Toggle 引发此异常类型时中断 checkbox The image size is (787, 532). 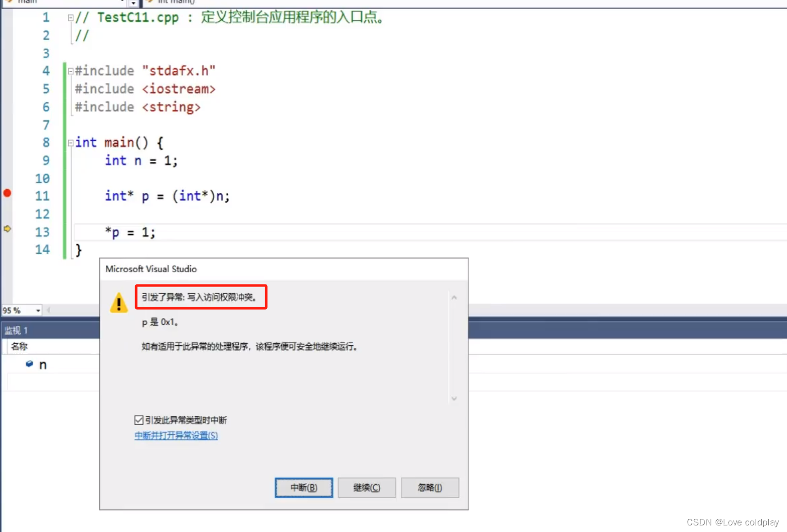tap(139, 420)
